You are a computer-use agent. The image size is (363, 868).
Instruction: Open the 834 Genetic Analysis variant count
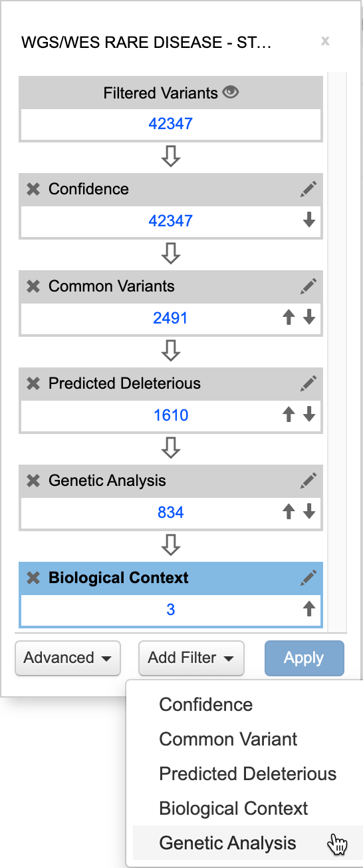click(x=171, y=513)
